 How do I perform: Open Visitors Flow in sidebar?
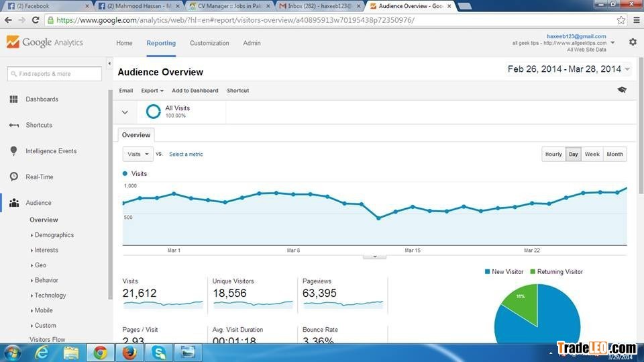point(47,339)
